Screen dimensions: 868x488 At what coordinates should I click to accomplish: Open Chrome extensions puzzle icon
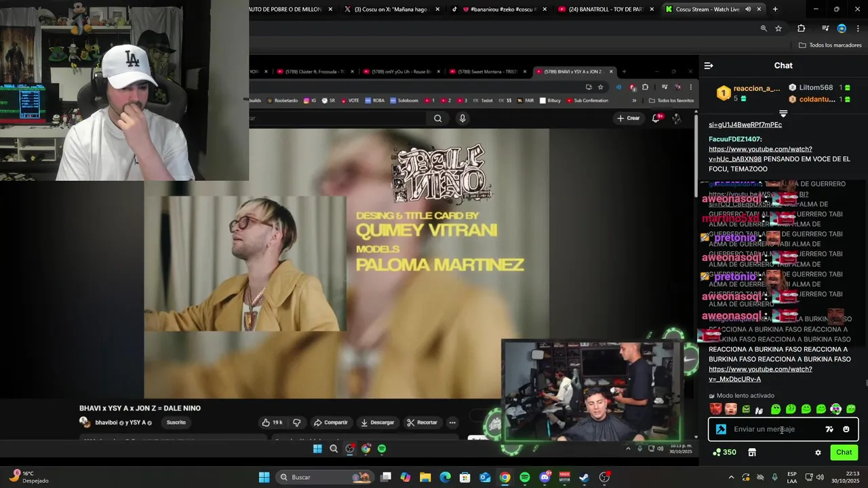click(x=801, y=28)
